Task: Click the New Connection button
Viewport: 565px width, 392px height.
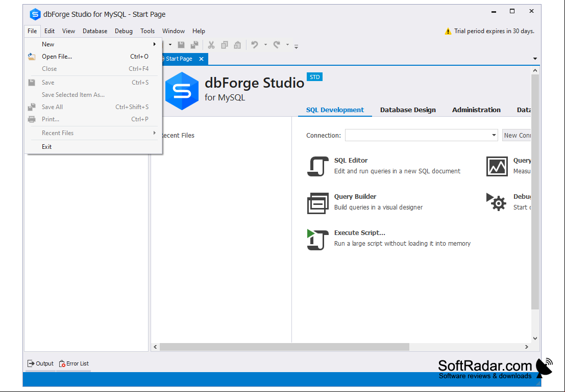Action: 517,136
